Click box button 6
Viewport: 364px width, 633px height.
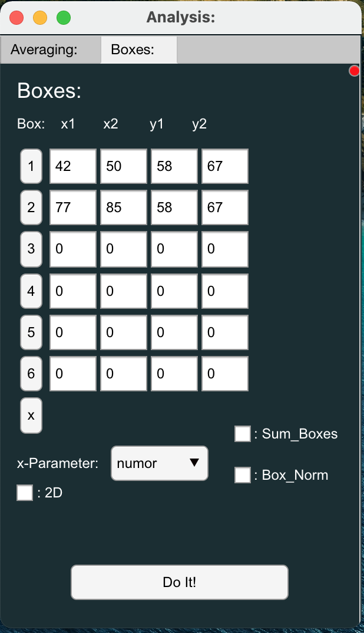point(31,374)
